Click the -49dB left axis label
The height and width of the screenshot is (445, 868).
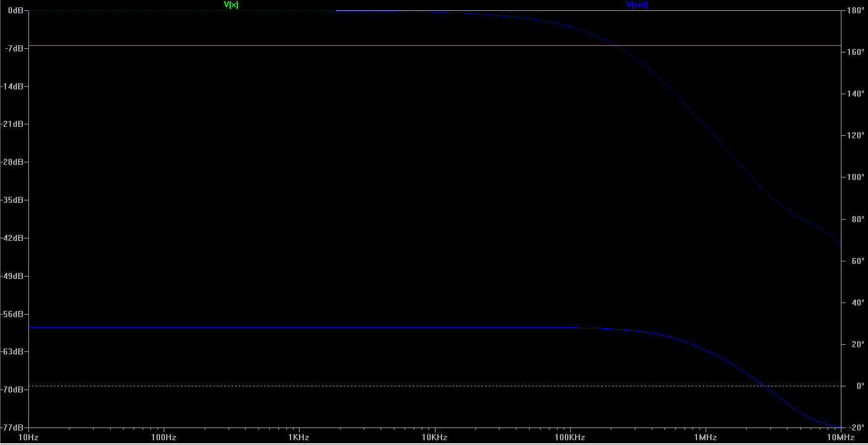pyautogui.click(x=13, y=277)
